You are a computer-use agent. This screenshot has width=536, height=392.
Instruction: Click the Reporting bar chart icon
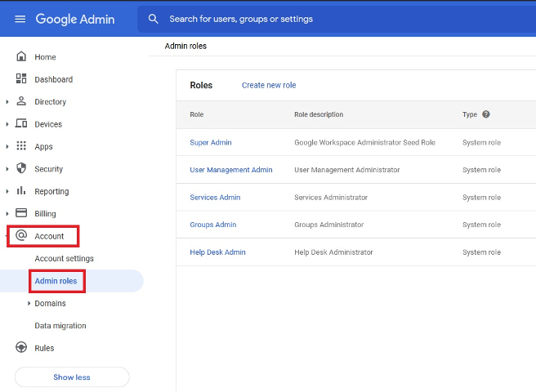tap(21, 191)
